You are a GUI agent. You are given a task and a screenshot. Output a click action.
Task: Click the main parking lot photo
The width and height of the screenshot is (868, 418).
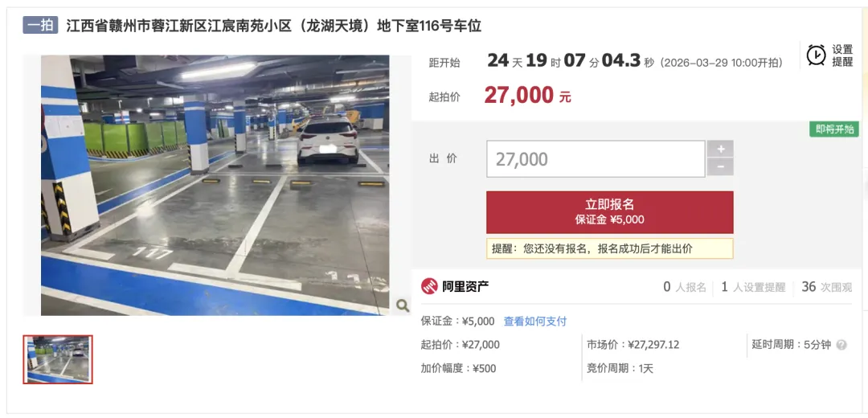[215, 186]
